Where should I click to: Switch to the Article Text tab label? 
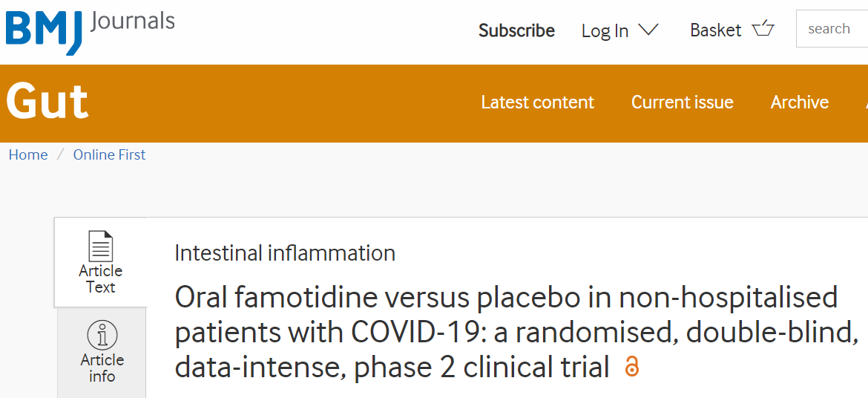tap(101, 278)
